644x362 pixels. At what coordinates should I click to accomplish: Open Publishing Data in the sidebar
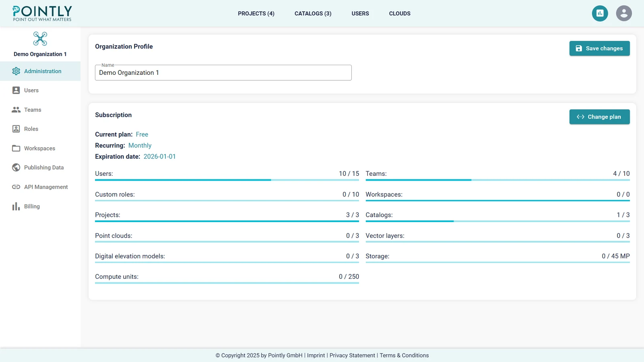tap(40, 168)
